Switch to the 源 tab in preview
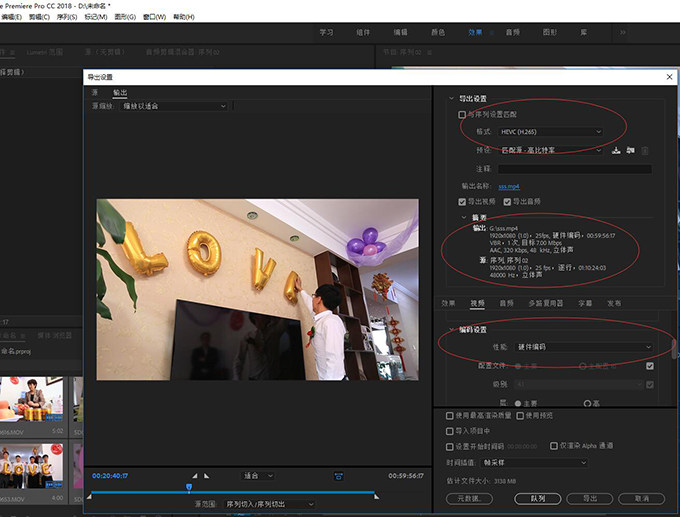Screen dimensions: 680x517 coord(95,92)
